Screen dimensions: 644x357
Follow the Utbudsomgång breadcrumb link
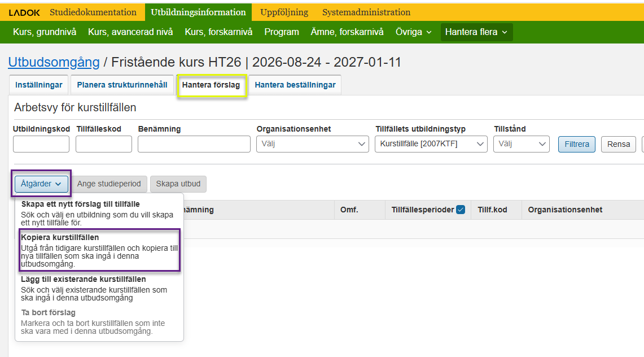click(54, 62)
